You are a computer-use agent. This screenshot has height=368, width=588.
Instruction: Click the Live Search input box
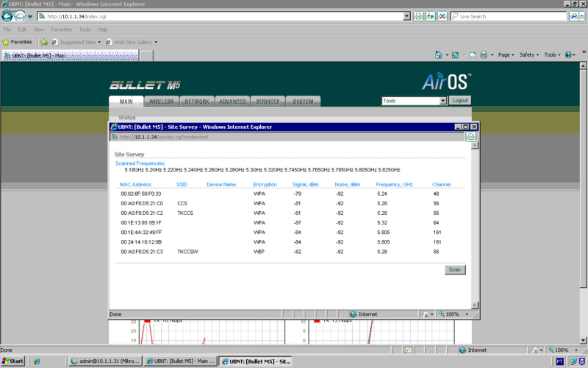click(509, 16)
